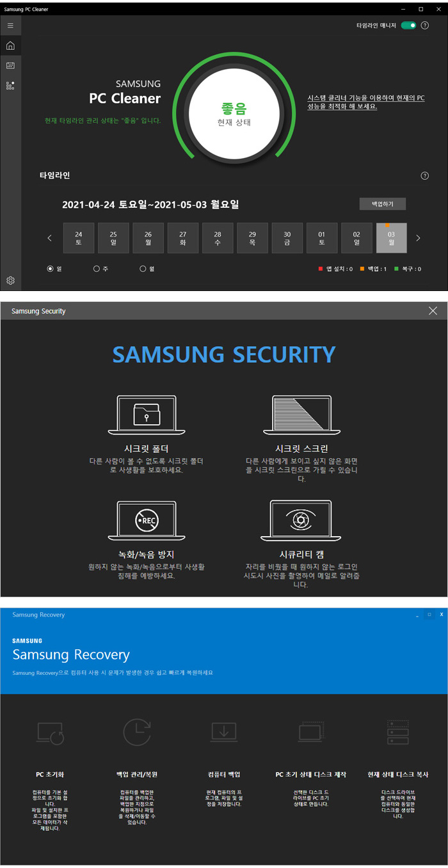Click the PC 초기 상태 디스크 제작 label
This screenshot has height=868, width=448.
pos(311,775)
